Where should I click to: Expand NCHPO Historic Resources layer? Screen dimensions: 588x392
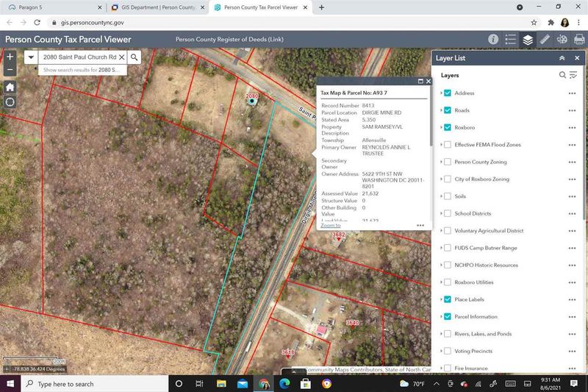tap(442, 265)
